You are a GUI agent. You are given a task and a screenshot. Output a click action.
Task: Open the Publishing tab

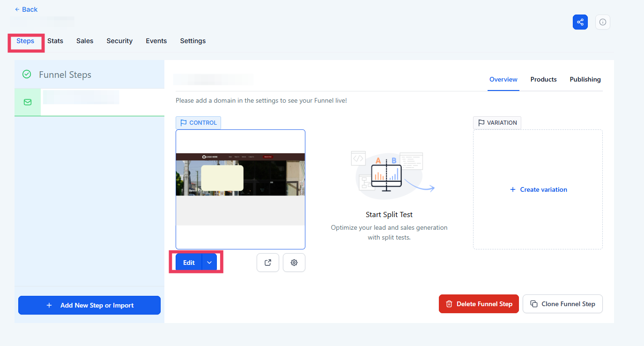point(585,79)
